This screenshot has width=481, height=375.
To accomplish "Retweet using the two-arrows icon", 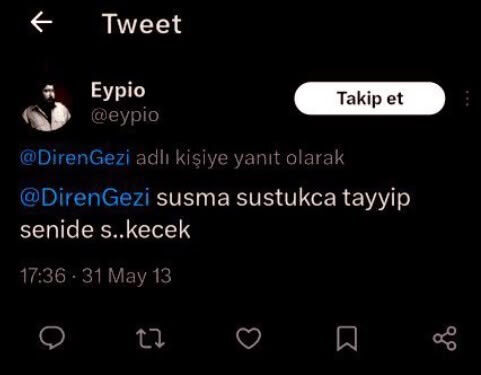I will (150, 338).
